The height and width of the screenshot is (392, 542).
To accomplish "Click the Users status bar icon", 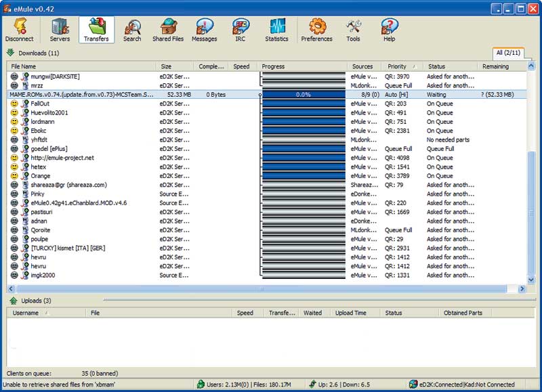I will pos(201,384).
